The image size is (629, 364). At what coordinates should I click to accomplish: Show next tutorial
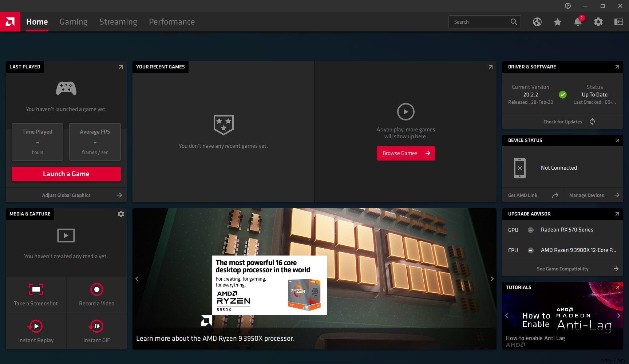click(619, 316)
